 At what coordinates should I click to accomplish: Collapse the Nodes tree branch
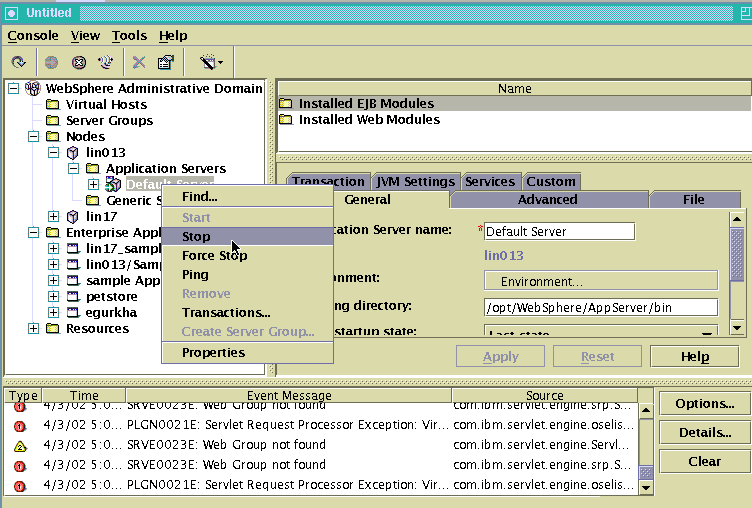[33, 136]
